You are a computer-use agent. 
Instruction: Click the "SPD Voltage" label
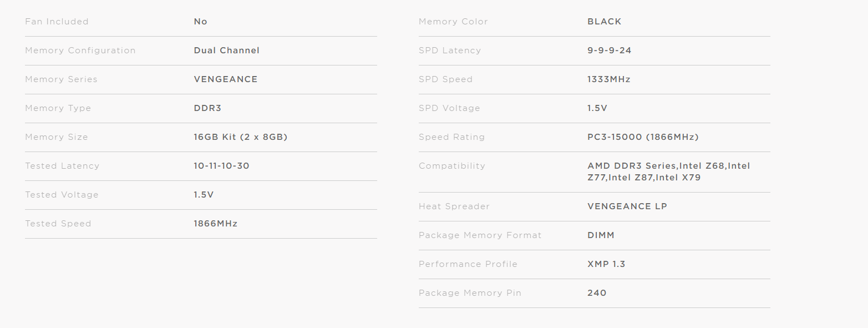pos(449,108)
